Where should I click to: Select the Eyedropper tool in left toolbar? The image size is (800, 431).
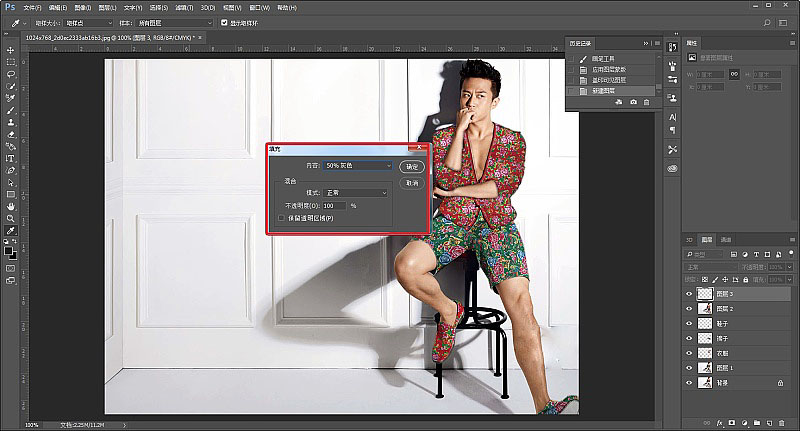[10, 231]
